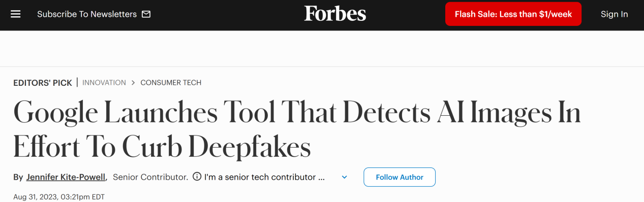Click the word "Deepfakes" in the headline
This screenshot has width=644, height=202.
pos(250,147)
